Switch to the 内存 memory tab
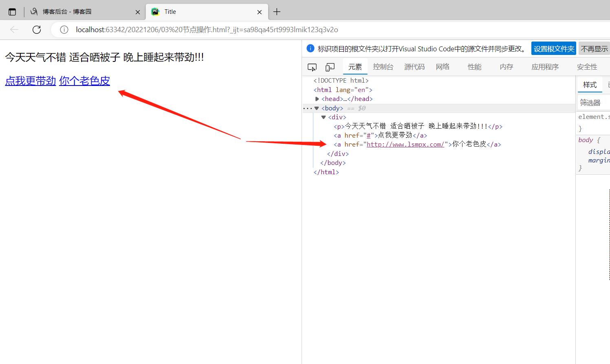Viewport: 610px width, 364px height. [x=506, y=67]
